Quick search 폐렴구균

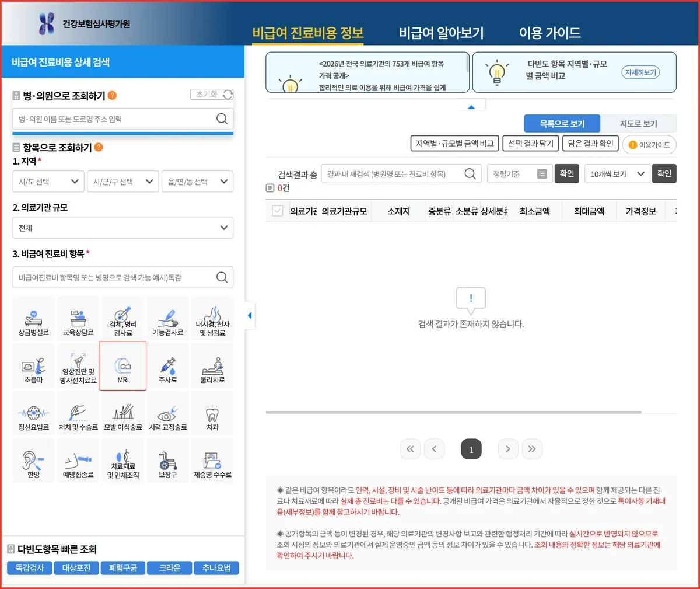click(123, 568)
